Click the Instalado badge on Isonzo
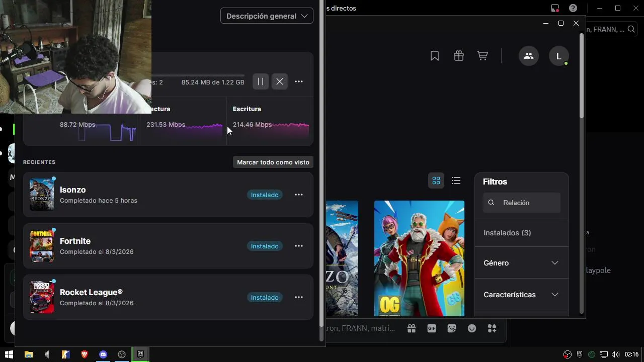644x362 pixels. (x=265, y=195)
